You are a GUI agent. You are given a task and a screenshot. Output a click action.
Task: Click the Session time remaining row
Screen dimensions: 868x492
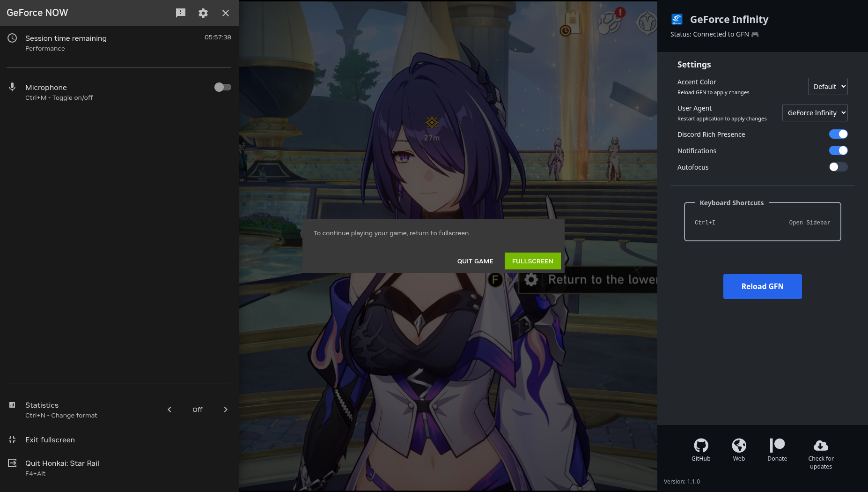pyautogui.click(x=119, y=43)
